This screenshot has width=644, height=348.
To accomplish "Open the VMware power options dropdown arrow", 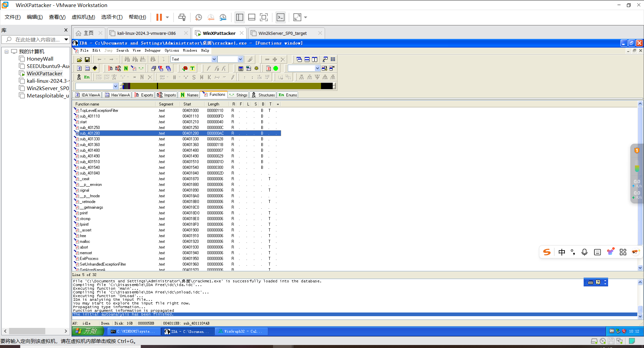I will tap(167, 17).
